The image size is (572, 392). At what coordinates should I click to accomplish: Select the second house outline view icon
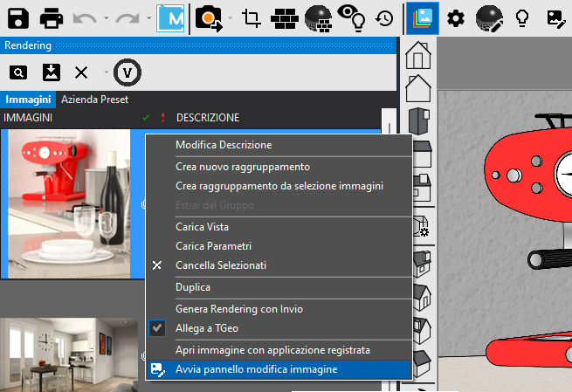pyautogui.click(x=418, y=88)
